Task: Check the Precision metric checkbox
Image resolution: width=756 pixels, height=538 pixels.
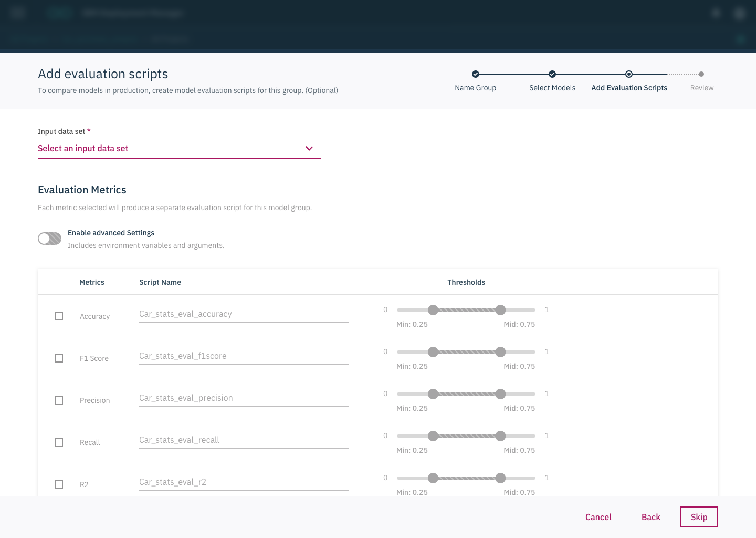Action: [x=59, y=400]
